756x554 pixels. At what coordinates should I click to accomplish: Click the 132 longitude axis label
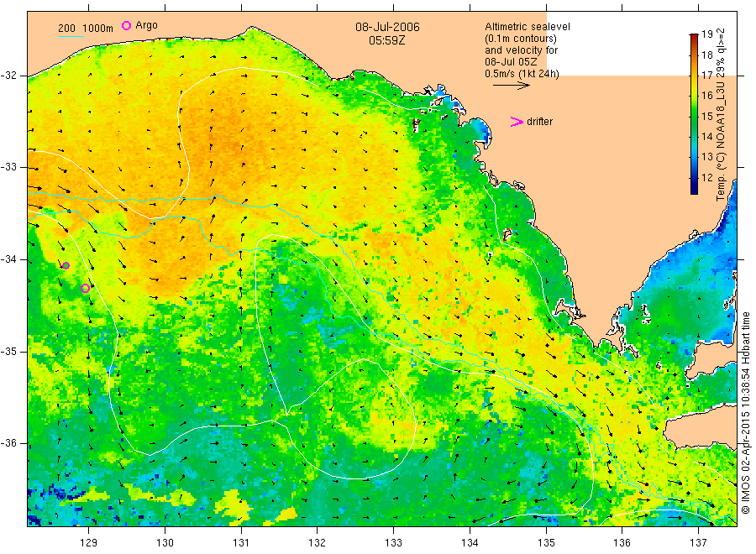318,543
